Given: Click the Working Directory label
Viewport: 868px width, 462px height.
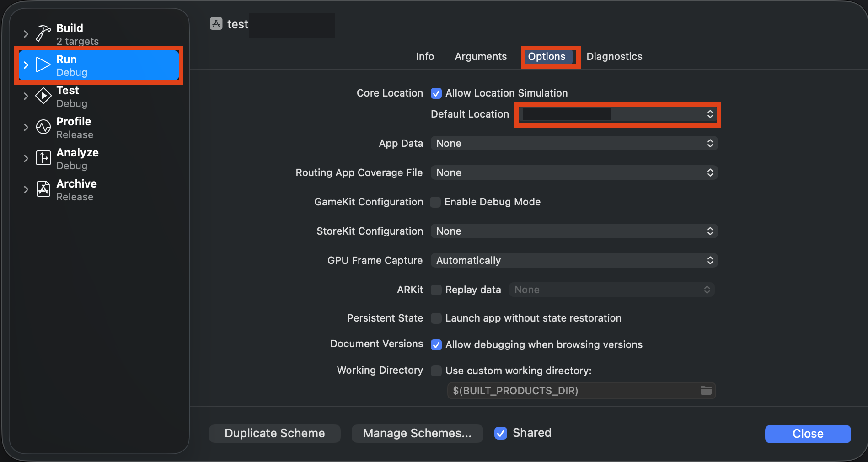Looking at the screenshot, I should [x=380, y=371].
